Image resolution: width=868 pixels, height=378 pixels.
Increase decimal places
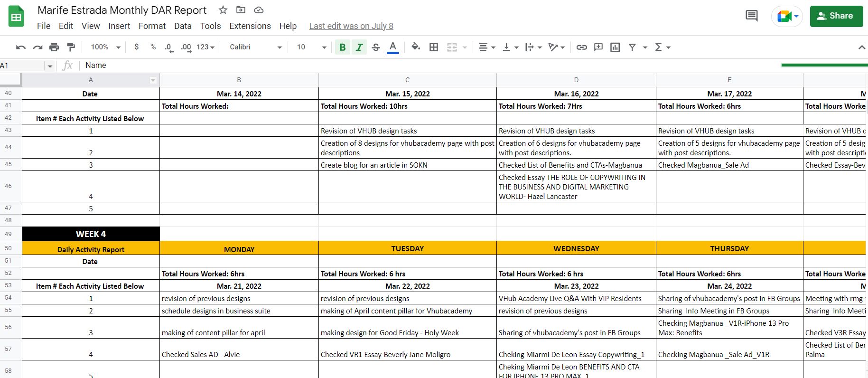click(x=186, y=47)
